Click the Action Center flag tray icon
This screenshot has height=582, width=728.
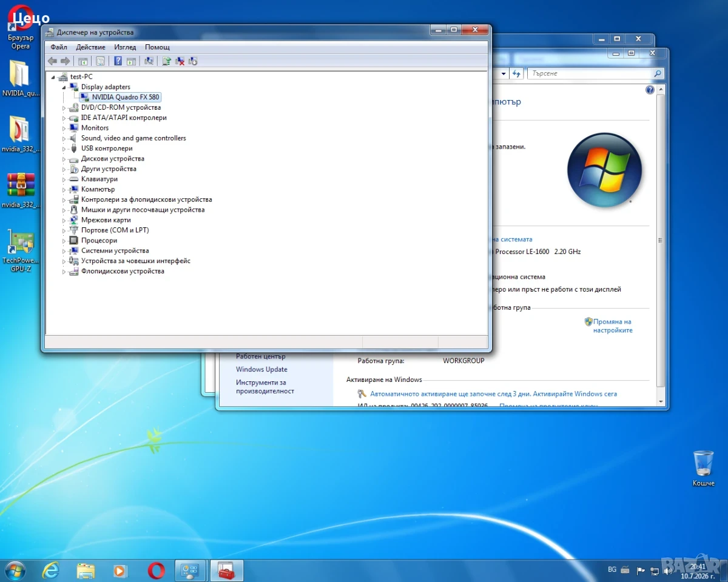coord(641,570)
